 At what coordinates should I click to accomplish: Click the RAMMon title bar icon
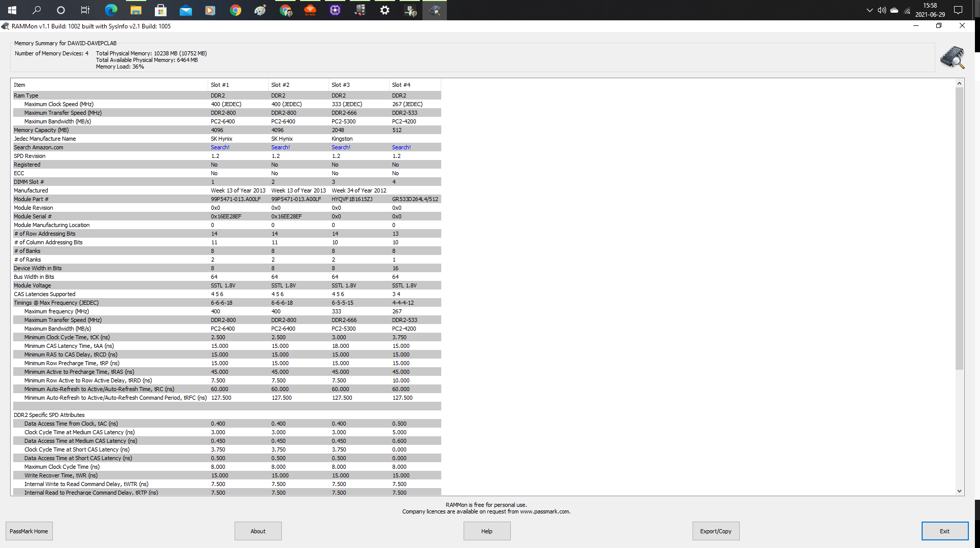click(x=5, y=26)
